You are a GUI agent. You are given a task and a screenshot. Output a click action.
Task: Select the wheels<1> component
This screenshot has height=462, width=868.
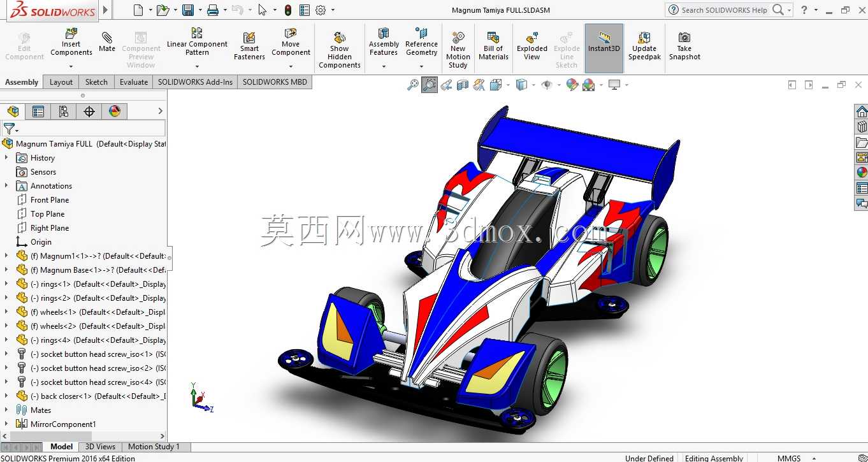pyautogui.click(x=90, y=312)
